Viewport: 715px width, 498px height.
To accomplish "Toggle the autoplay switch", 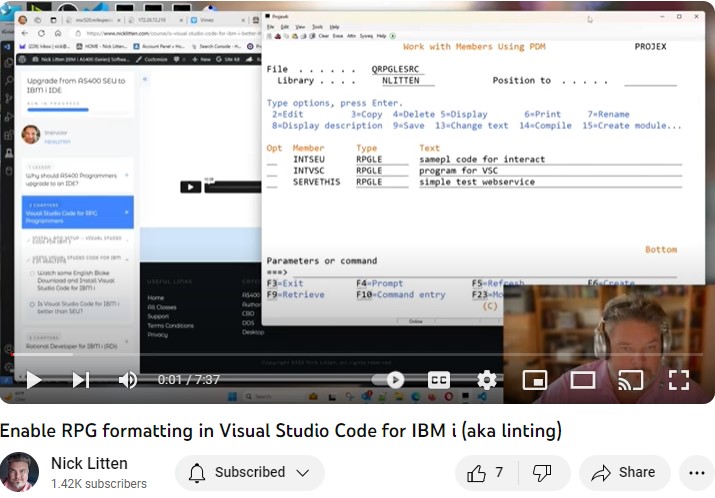I will click(x=388, y=380).
